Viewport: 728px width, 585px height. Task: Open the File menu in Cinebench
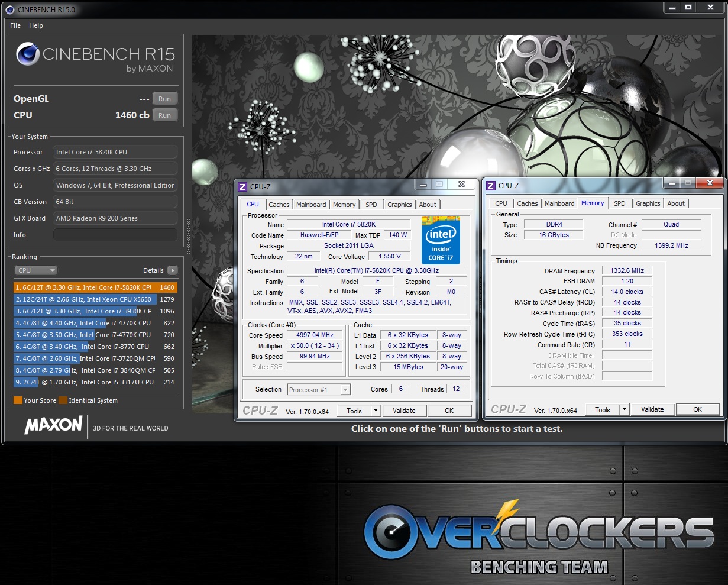(x=15, y=25)
